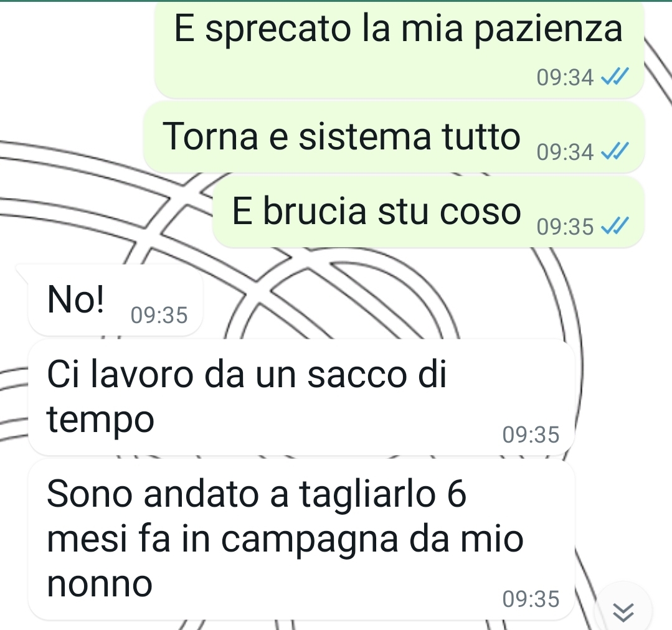Tap the 09:35 timestamp next to 'nonno'
The height and width of the screenshot is (630, 672).
[x=531, y=599]
